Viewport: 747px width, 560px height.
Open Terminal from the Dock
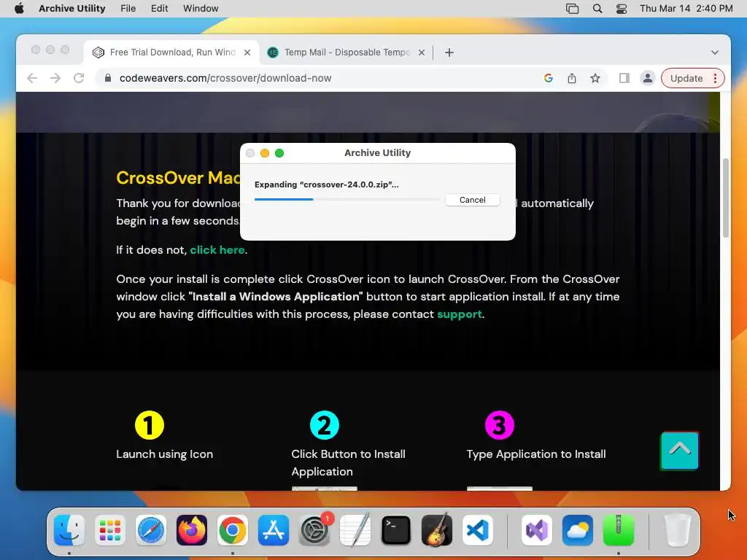(396, 530)
